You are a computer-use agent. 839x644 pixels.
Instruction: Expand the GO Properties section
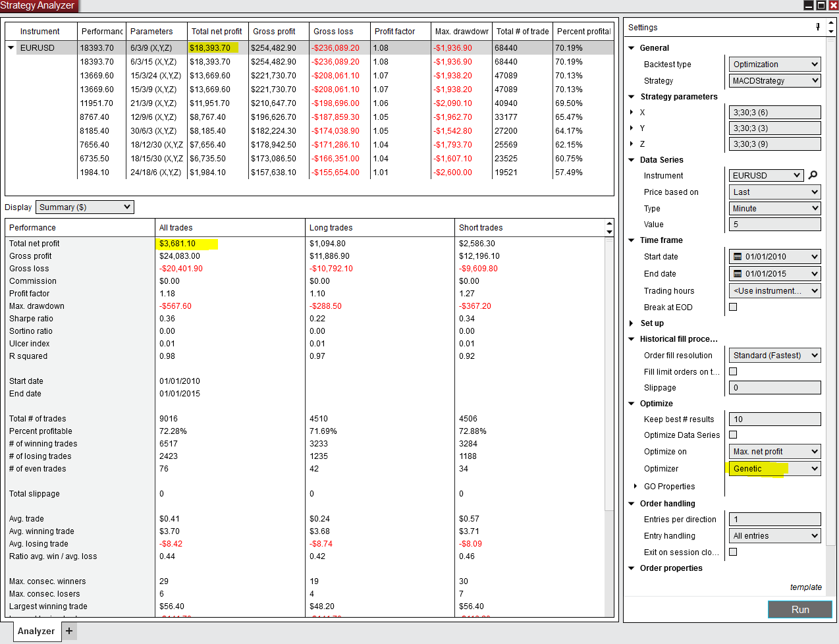point(635,487)
